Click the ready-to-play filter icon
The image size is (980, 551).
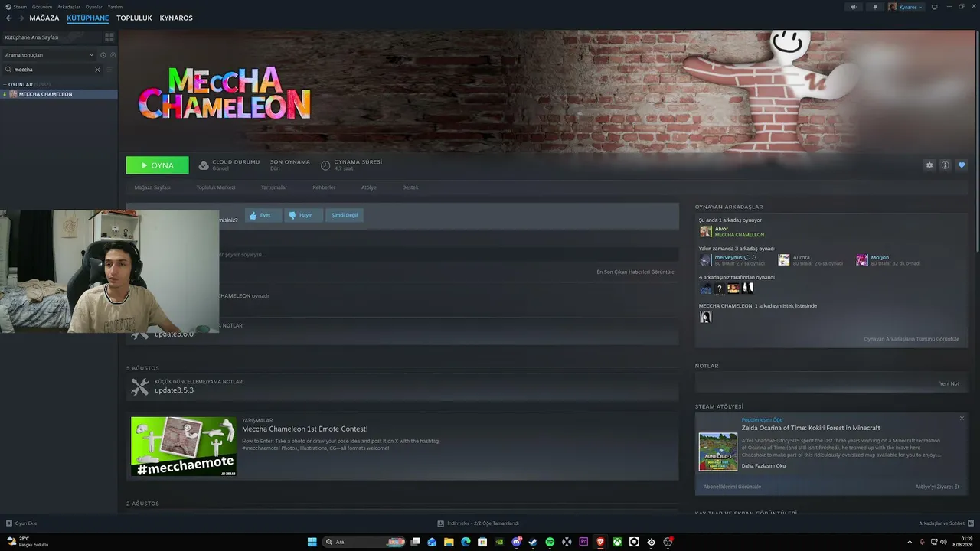113,55
